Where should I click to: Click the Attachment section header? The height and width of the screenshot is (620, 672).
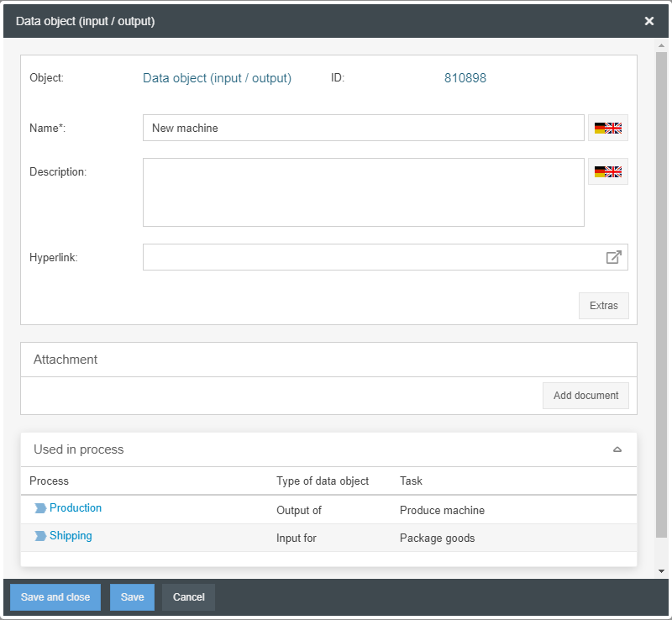coord(328,360)
